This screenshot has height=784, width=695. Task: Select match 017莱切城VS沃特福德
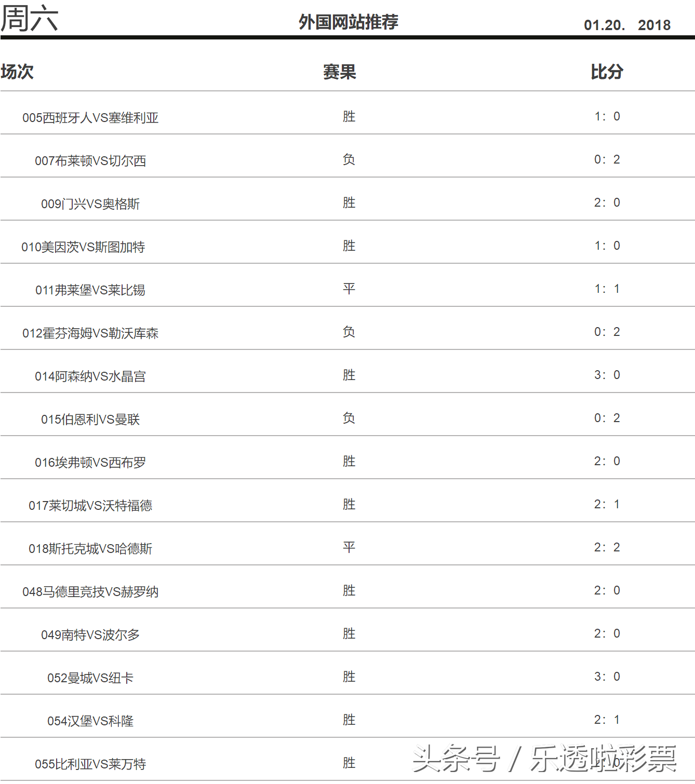point(90,506)
